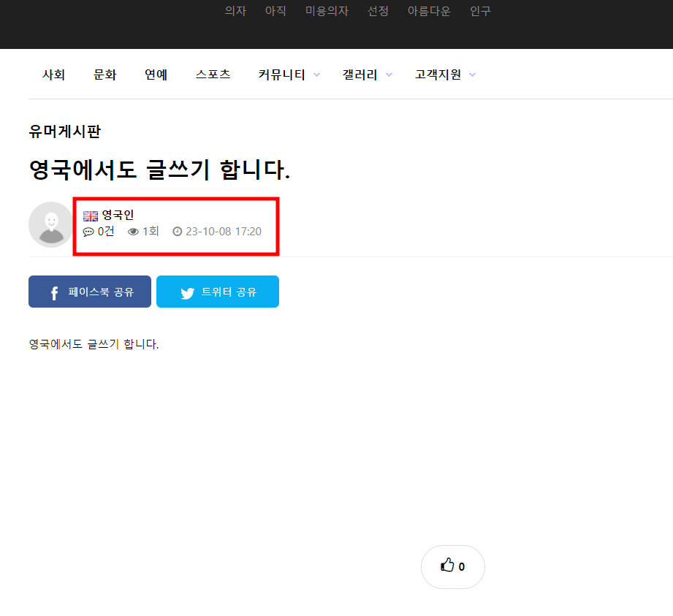This screenshot has width=673, height=616.
Task: Open the 의자 keyword link in the dark header
Action: pyautogui.click(x=235, y=11)
